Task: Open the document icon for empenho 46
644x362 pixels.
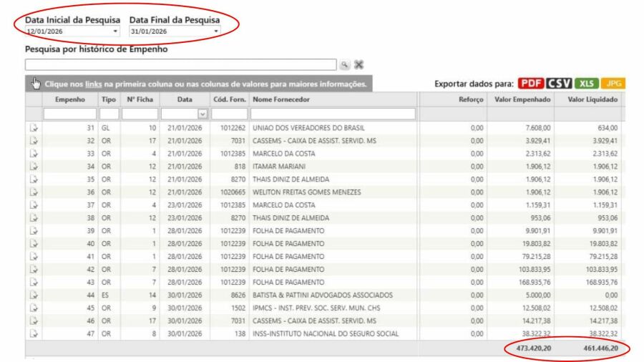Action: (x=34, y=321)
